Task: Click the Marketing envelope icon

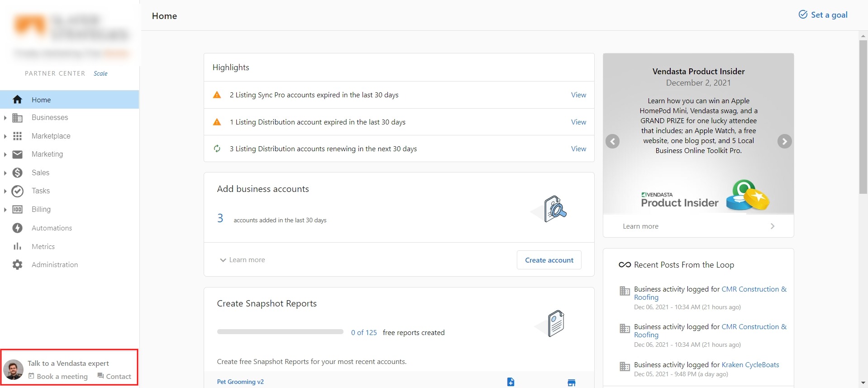Action: click(x=17, y=154)
